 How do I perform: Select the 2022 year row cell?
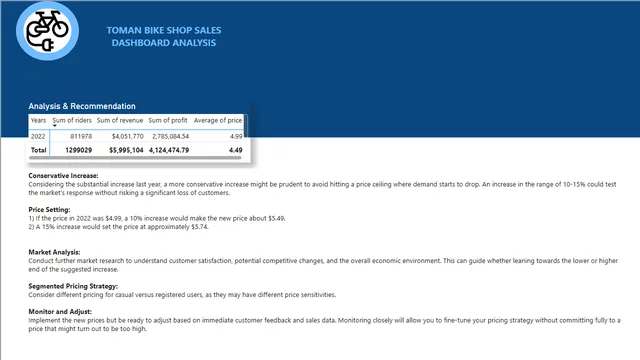38,136
